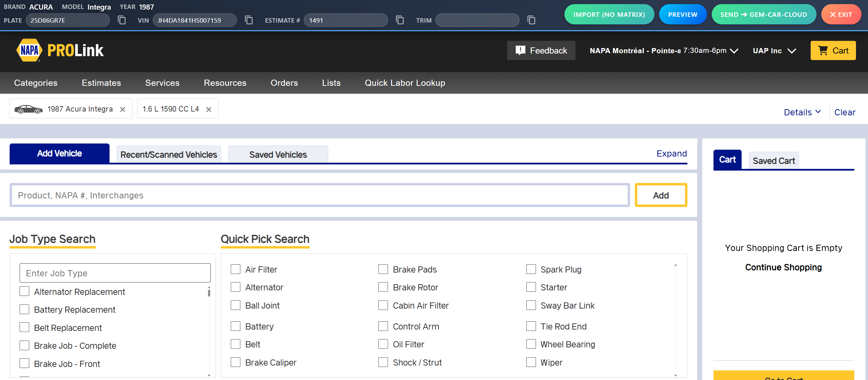Select the Belt Replacement job type
The width and height of the screenshot is (868, 380).
24,327
